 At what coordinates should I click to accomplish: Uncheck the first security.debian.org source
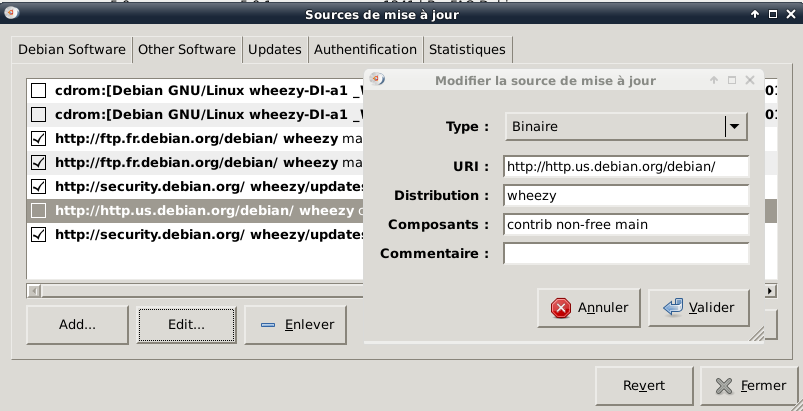pos(38,186)
